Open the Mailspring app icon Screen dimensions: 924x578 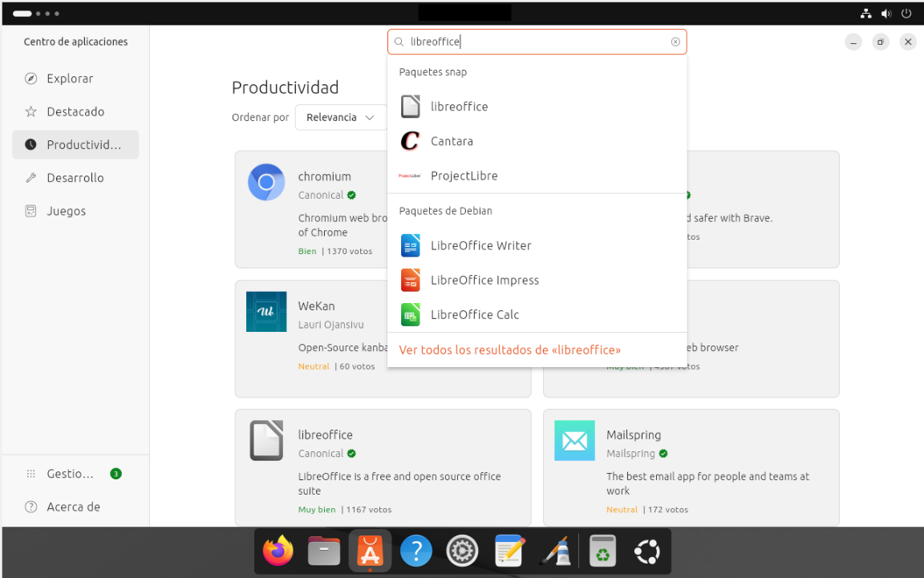tap(574, 440)
